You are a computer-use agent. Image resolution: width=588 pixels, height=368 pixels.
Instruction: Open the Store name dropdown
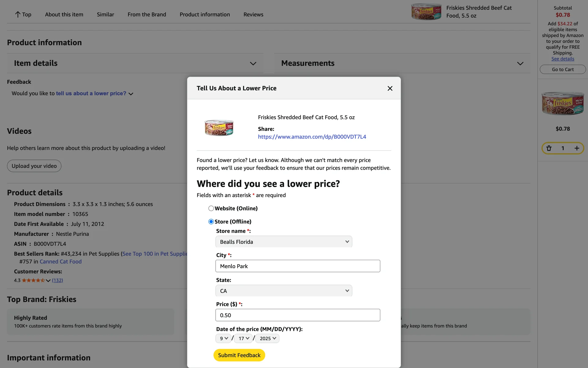coord(284,242)
